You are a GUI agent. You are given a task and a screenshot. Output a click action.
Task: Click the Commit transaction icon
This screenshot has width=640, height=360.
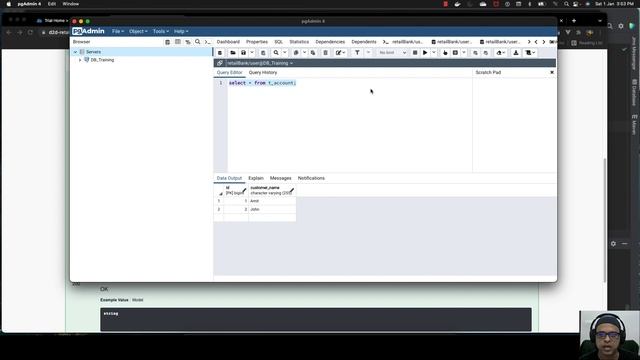476,53
